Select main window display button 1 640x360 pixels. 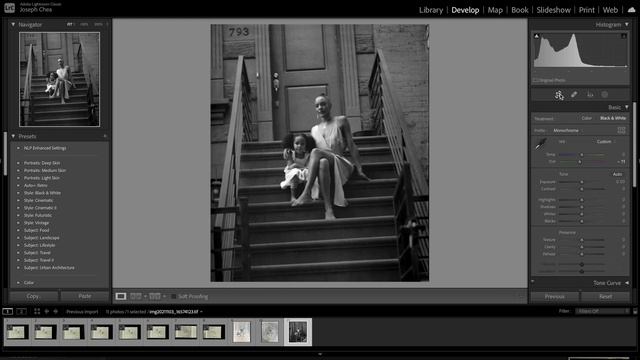coord(7,311)
